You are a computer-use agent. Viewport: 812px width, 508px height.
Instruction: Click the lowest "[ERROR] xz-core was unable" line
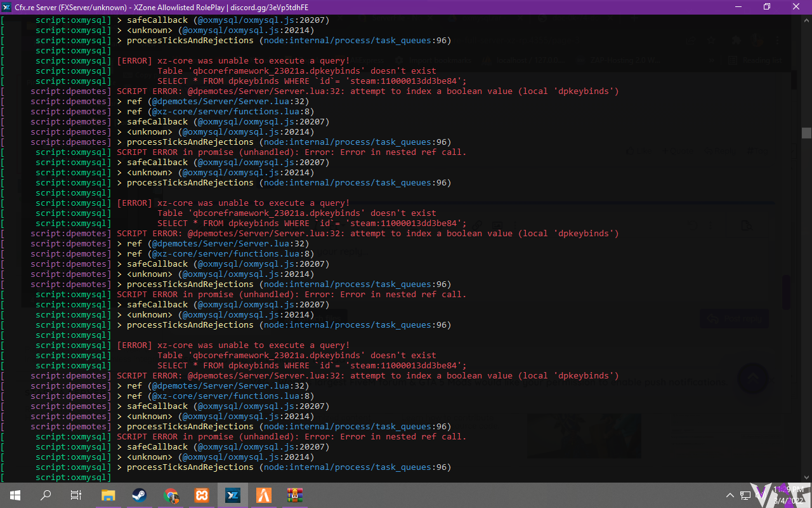coord(233,345)
